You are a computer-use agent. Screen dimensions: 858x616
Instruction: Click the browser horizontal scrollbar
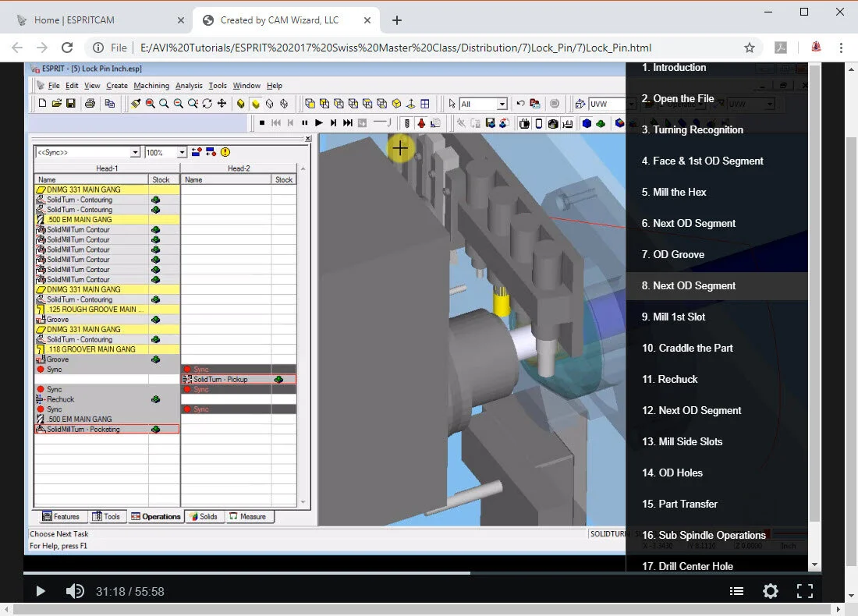point(421,609)
